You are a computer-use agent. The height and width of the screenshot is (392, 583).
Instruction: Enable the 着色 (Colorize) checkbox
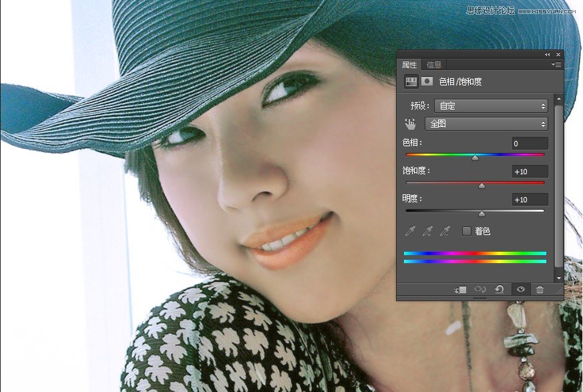466,230
